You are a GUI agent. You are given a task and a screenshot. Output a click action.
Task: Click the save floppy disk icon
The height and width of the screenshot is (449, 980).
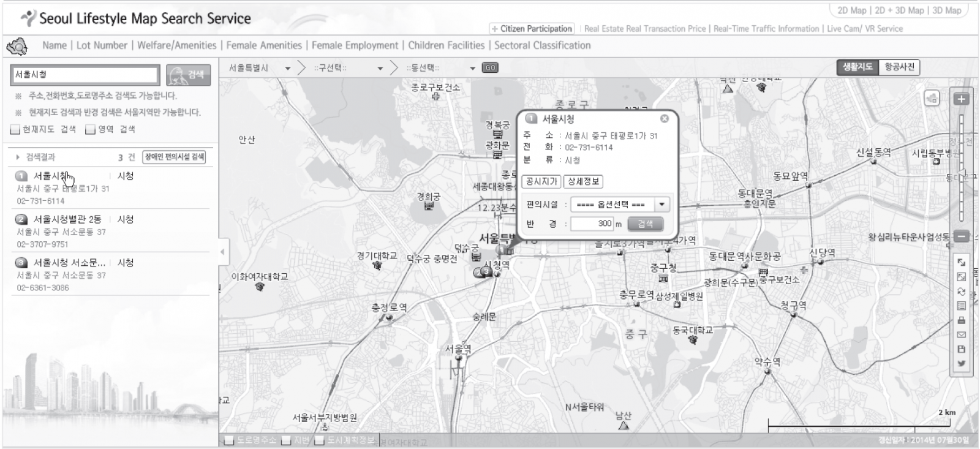coord(961,349)
